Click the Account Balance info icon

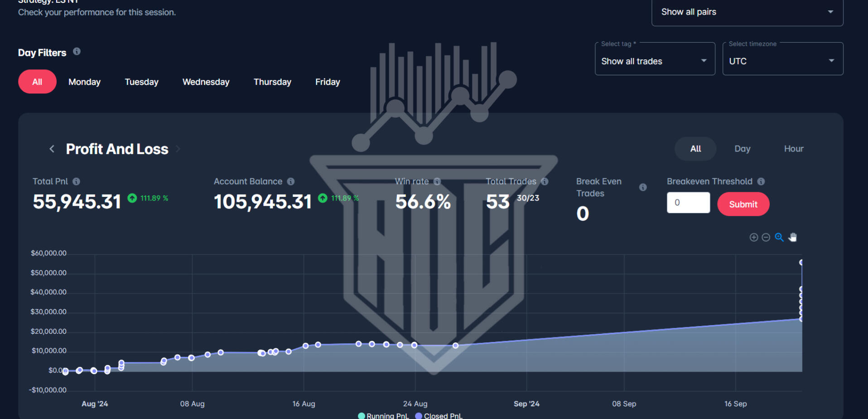(291, 181)
